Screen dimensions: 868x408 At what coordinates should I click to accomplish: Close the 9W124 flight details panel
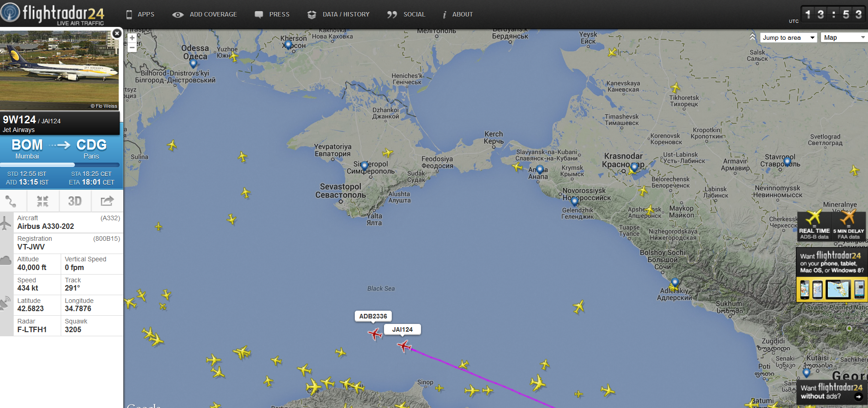(x=117, y=33)
